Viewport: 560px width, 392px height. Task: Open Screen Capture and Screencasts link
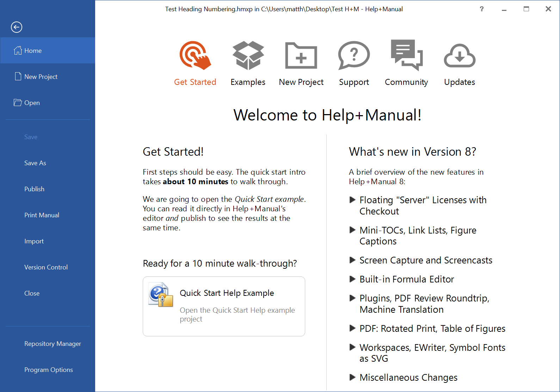(x=426, y=260)
